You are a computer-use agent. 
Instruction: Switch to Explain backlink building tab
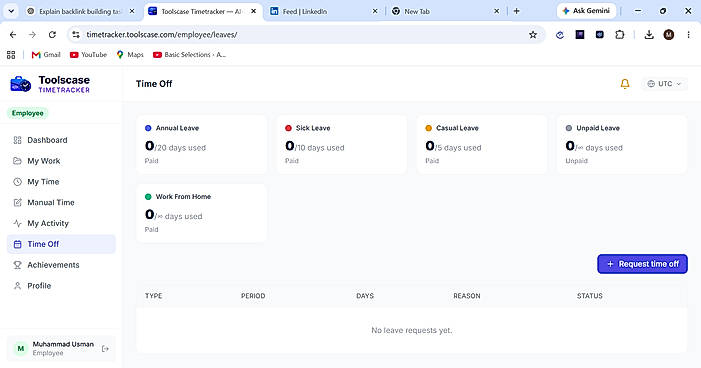pos(80,12)
